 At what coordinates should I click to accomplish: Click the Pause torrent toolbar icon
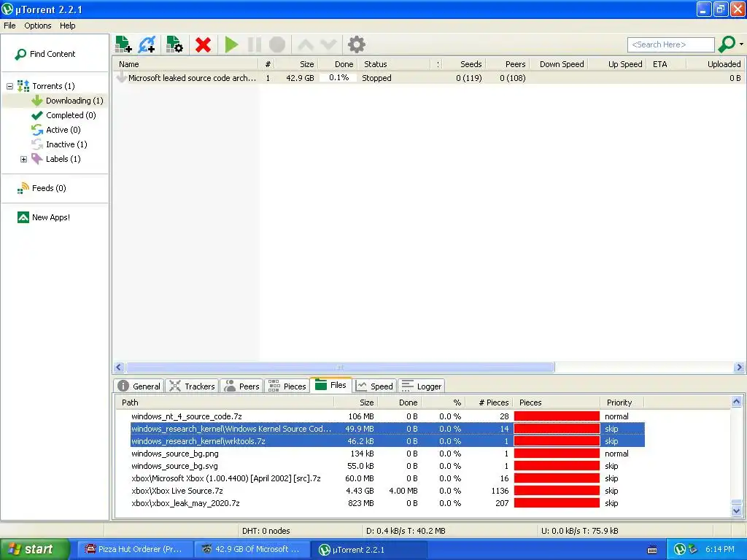[255, 44]
